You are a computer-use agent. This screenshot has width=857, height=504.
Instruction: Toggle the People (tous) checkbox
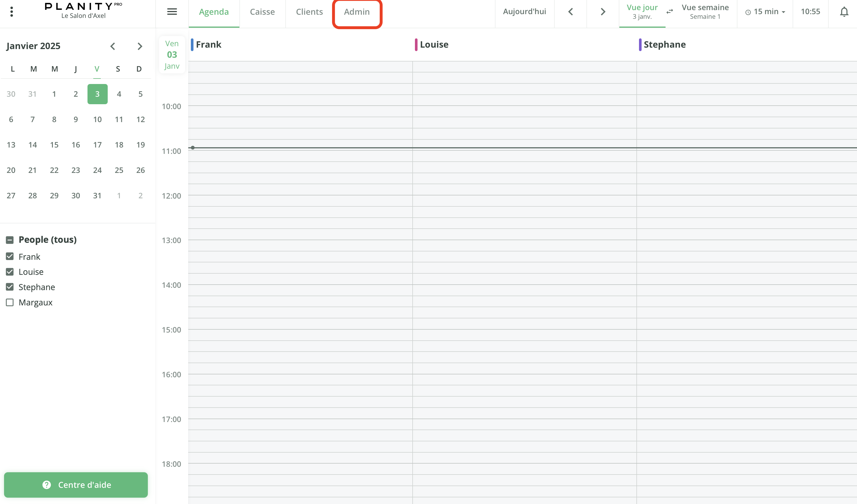point(10,240)
